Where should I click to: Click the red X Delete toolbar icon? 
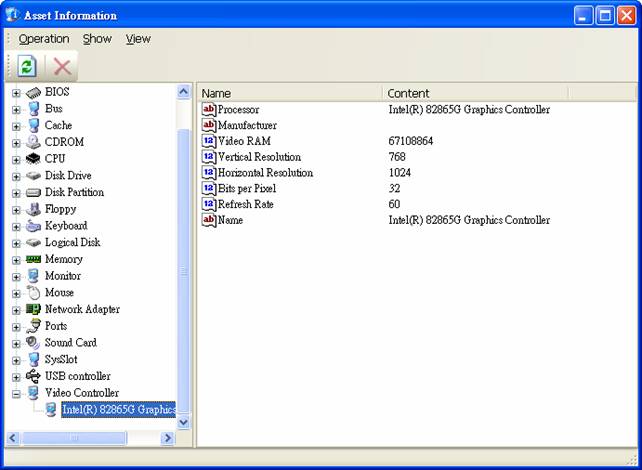[x=62, y=66]
